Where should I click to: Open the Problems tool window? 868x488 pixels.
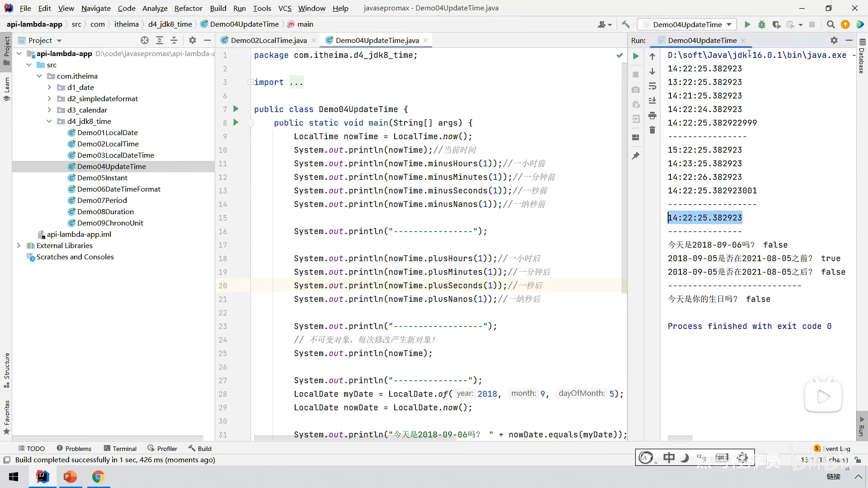pyautogui.click(x=74, y=448)
